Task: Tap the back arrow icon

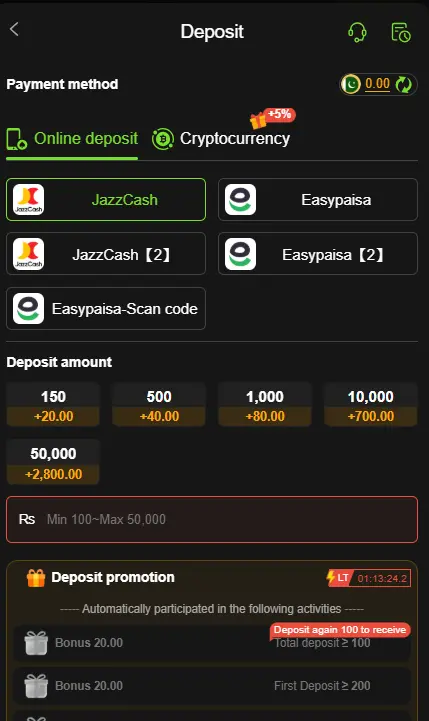Action: click(x=14, y=29)
